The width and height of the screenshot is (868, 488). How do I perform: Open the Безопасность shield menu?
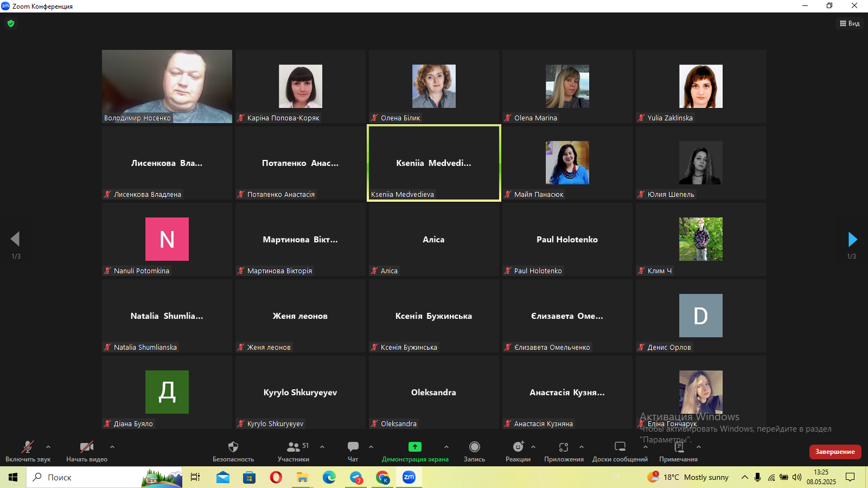click(233, 451)
